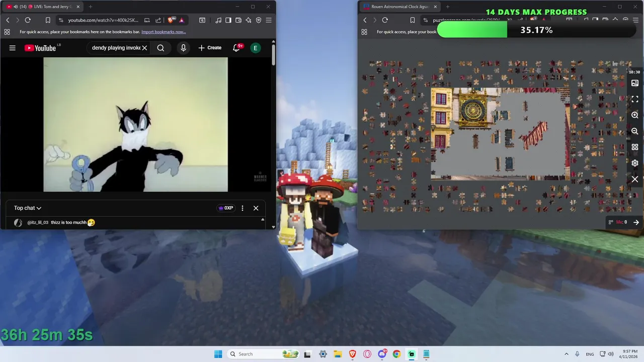Open Brave Rewards triangle icon in YouTube window
The height and width of the screenshot is (362, 644).
coord(181,20)
